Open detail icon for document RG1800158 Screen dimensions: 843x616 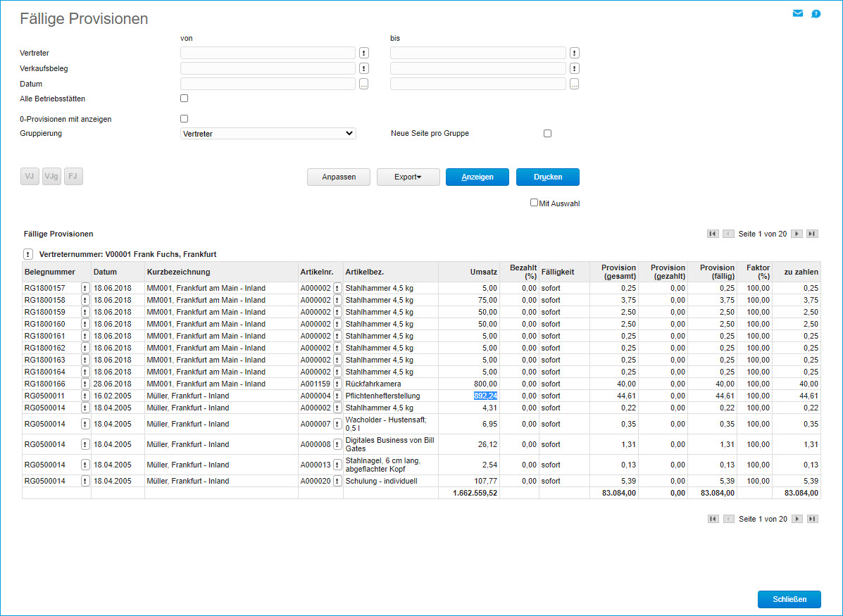(85, 300)
